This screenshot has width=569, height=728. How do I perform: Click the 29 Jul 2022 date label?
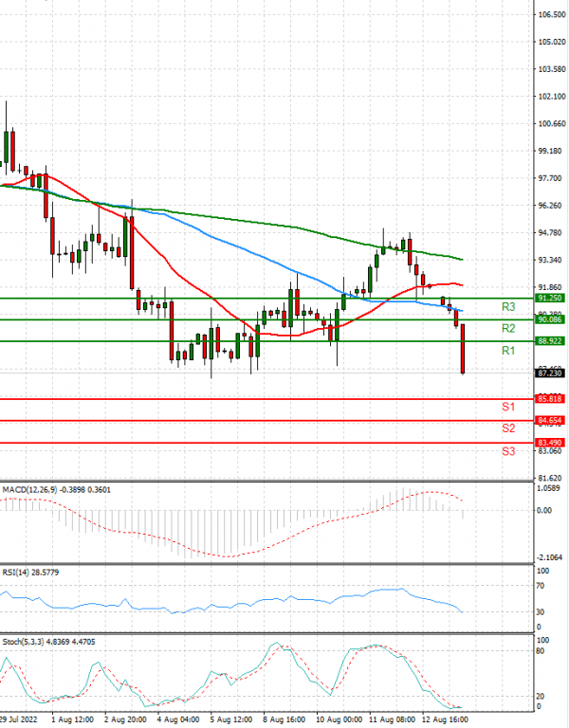coord(18,720)
